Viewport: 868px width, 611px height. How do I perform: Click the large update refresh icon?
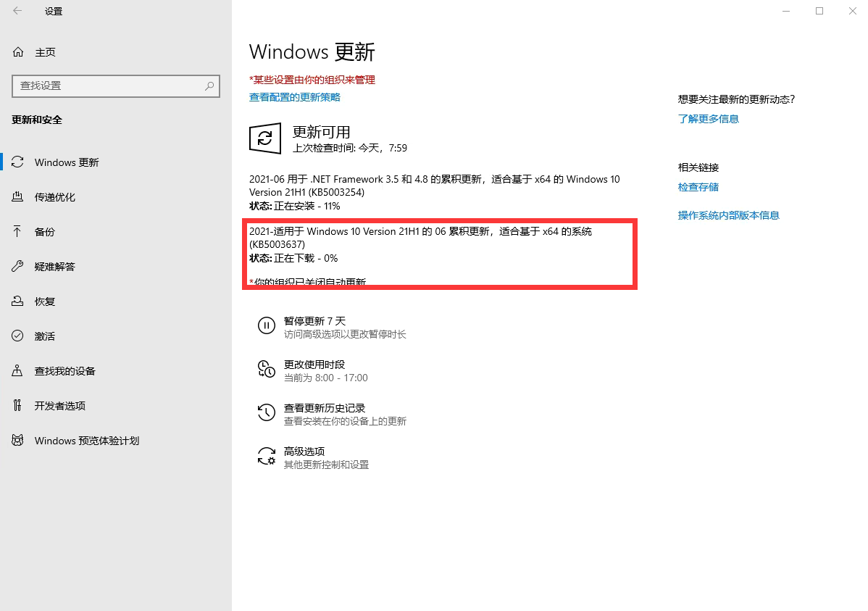click(265, 138)
